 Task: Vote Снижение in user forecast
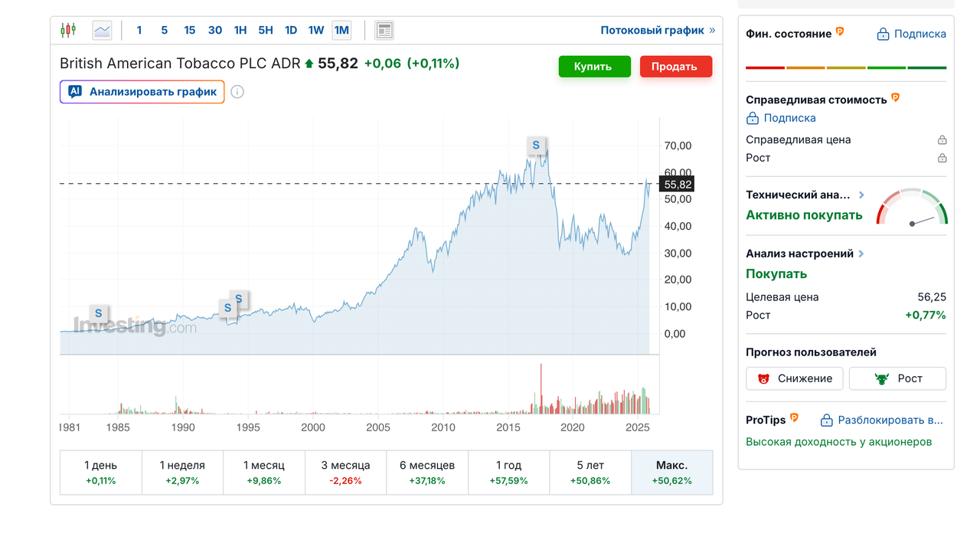pyautogui.click(x=795, y=378)
